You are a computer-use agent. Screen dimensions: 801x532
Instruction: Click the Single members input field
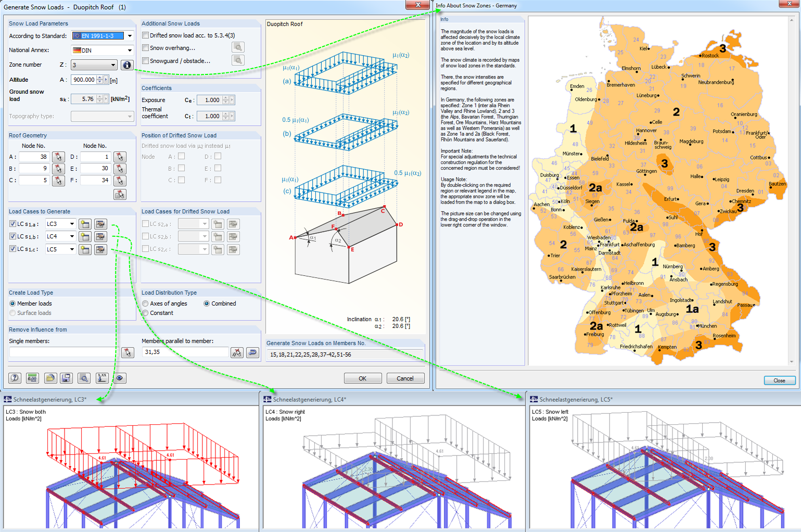click(x=65, y=352)
